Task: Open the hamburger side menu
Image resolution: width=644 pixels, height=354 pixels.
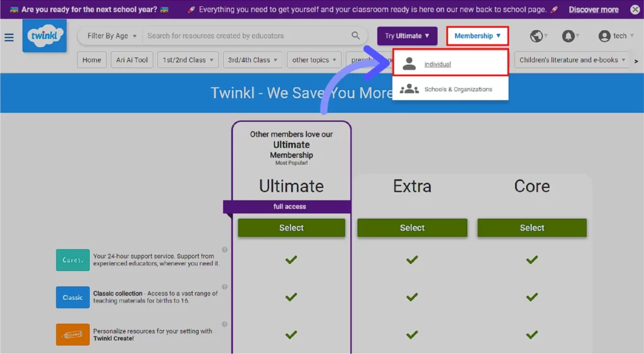Action: (x=9, y=38)
